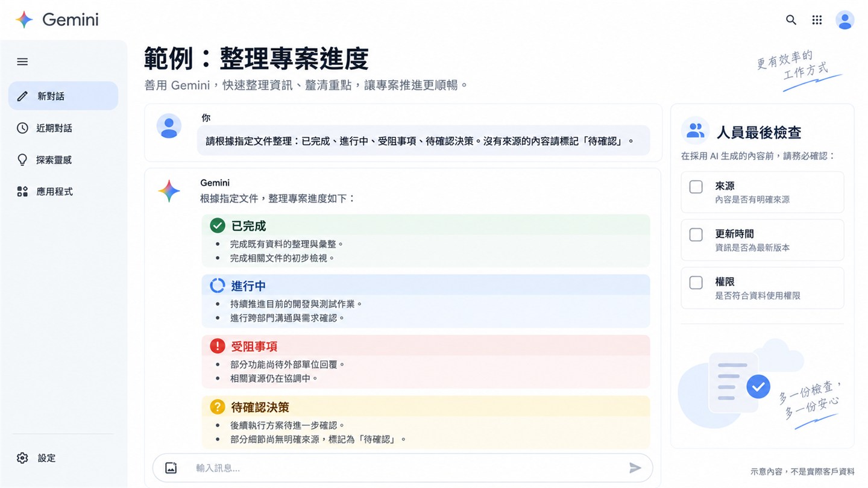The image size is (868, 488).
Task: Click the blue progress icon for 進行中
Action: (217, 286)
